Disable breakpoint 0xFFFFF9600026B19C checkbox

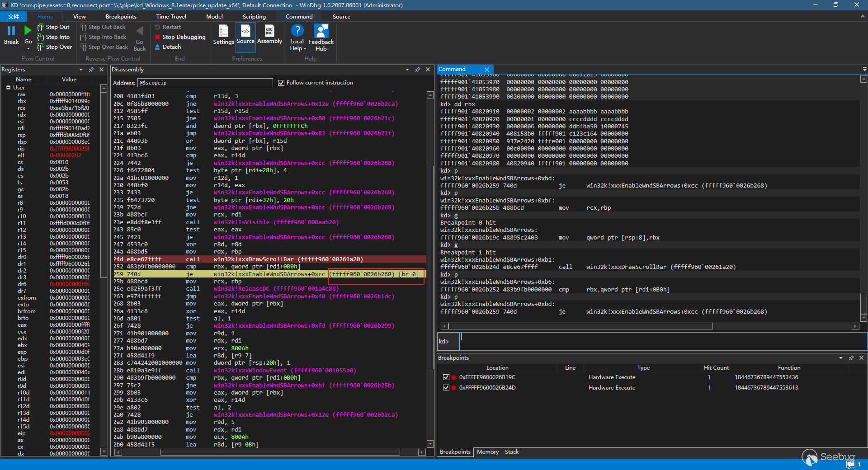point(446,377)
